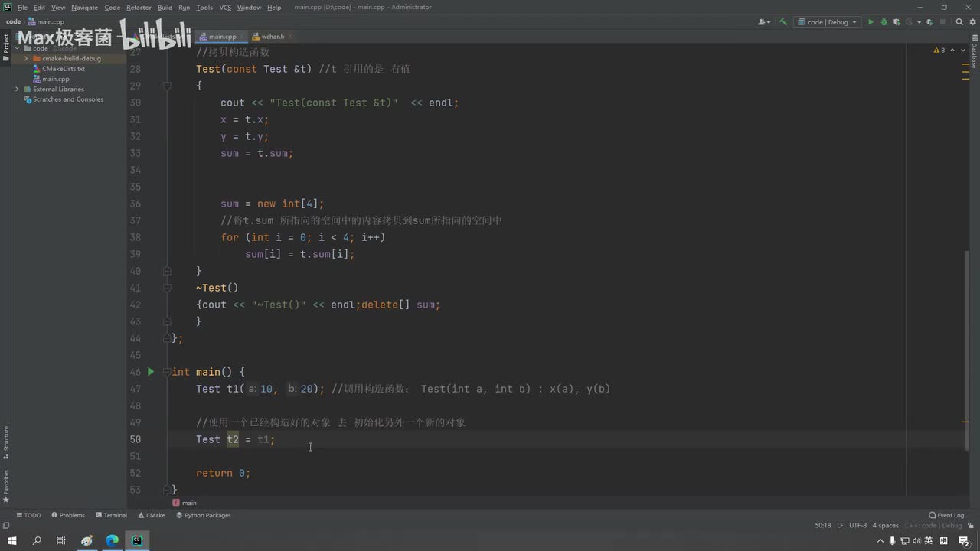Fold the ~Test destructor at line 41
The height and width of the screenshot is (551, 980).
(x=167, y=288)
